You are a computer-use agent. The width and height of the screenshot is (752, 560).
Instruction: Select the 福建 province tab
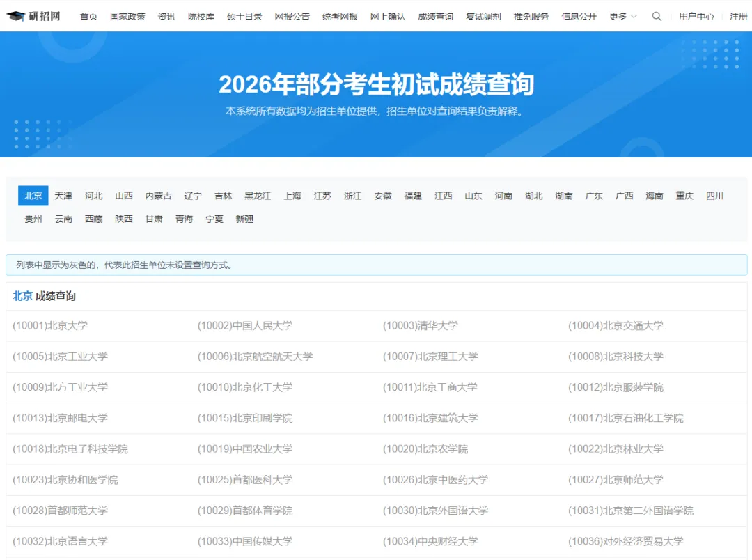point(413,195)
